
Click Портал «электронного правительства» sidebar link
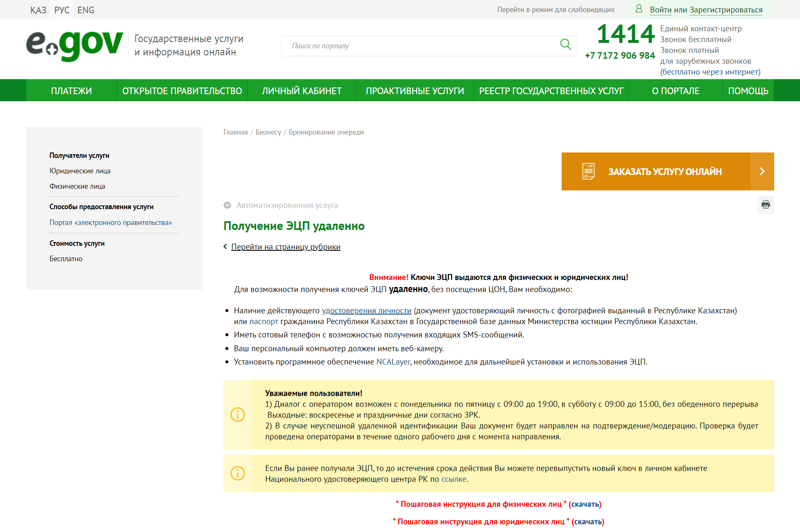coord(111,222)
